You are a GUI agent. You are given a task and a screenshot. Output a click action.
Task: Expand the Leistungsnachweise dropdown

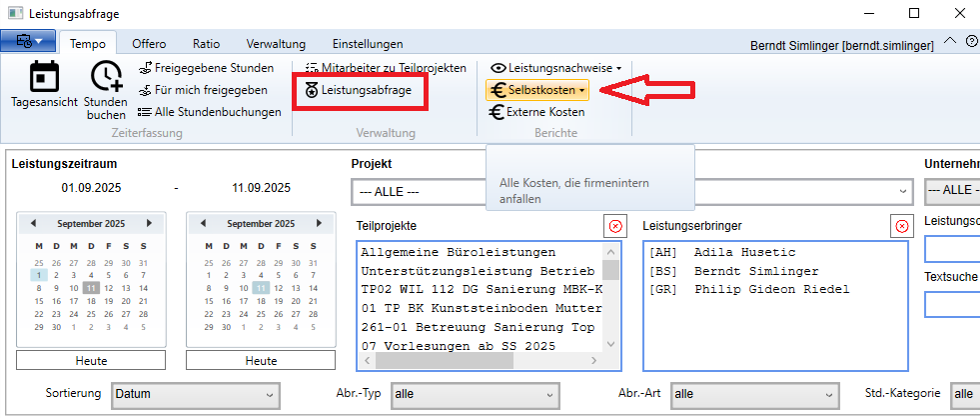[x=555, y=68]
